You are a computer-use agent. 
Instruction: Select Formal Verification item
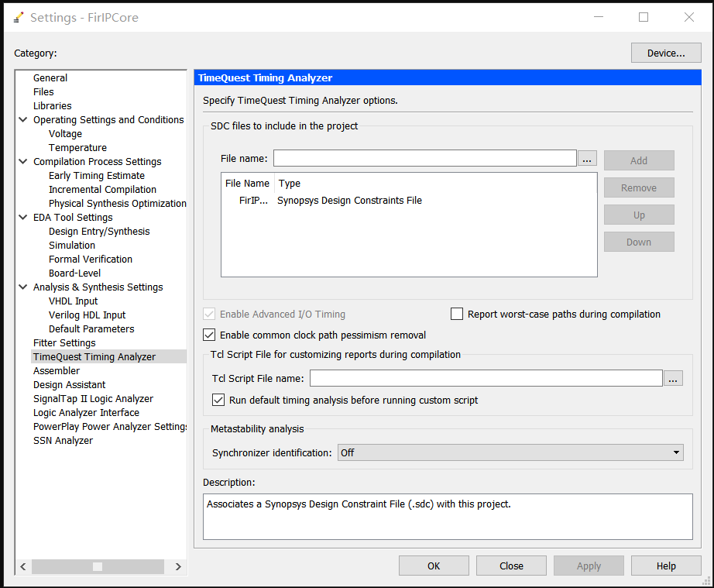91,260
